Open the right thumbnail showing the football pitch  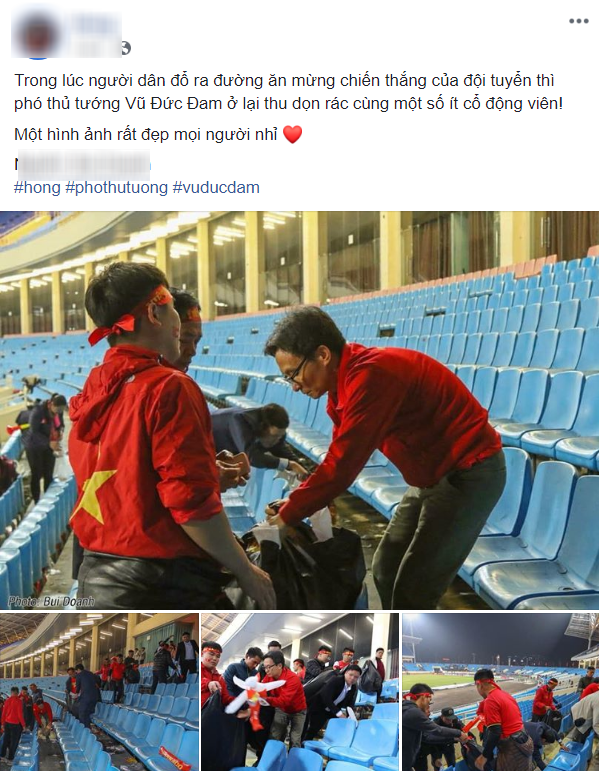[x=501, y=692]
